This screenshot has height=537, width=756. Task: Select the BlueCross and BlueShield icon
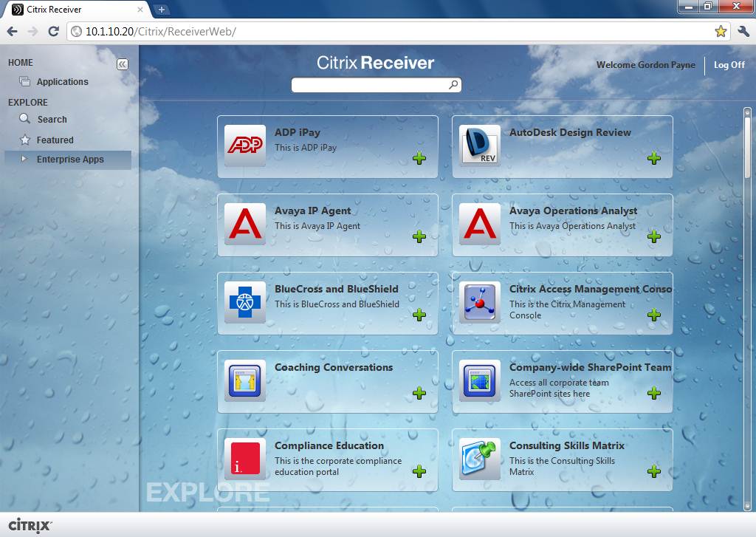tap(244, 302)
